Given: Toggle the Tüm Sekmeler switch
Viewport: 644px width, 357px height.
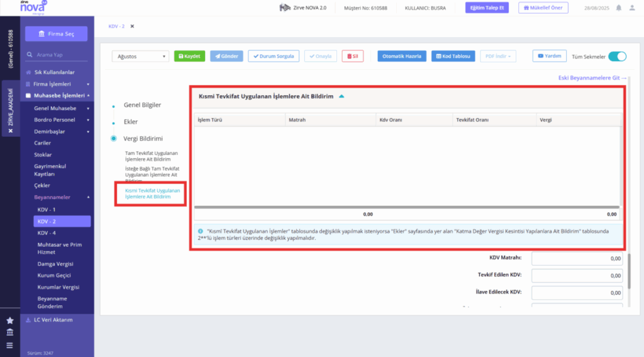Looking at the screenshot, I should point(618,56).
